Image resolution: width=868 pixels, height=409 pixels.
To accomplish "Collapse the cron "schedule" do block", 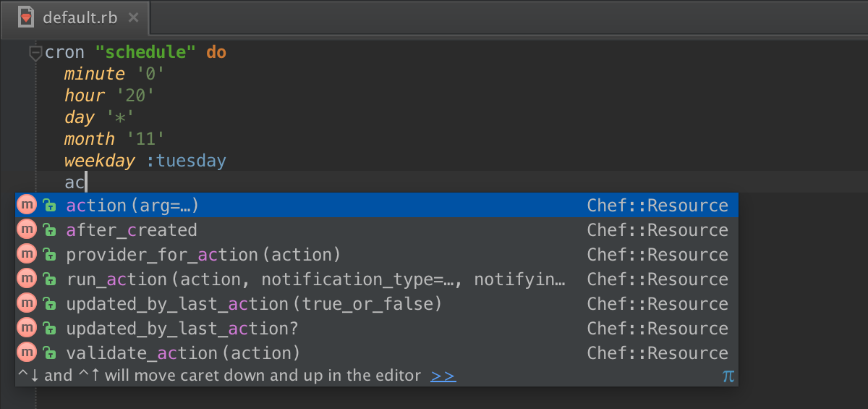I will (35, 52).
